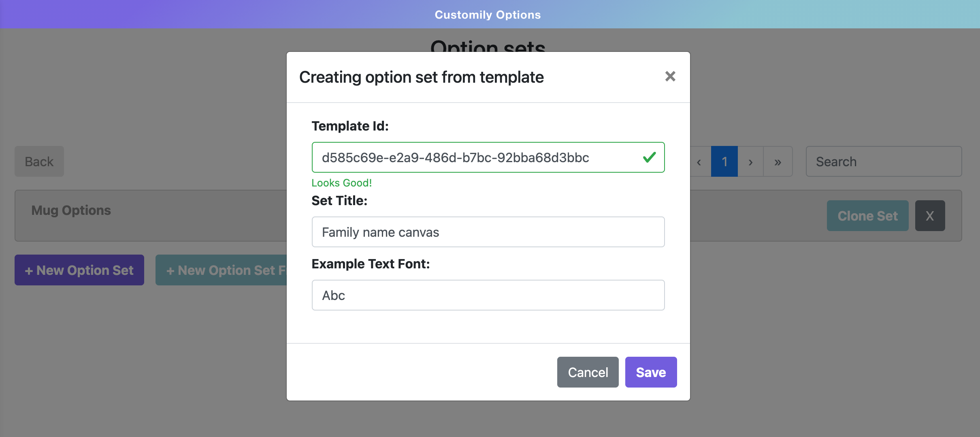Jump to the last page of option sets
980x437 pixels.
(x=778, y=162)
